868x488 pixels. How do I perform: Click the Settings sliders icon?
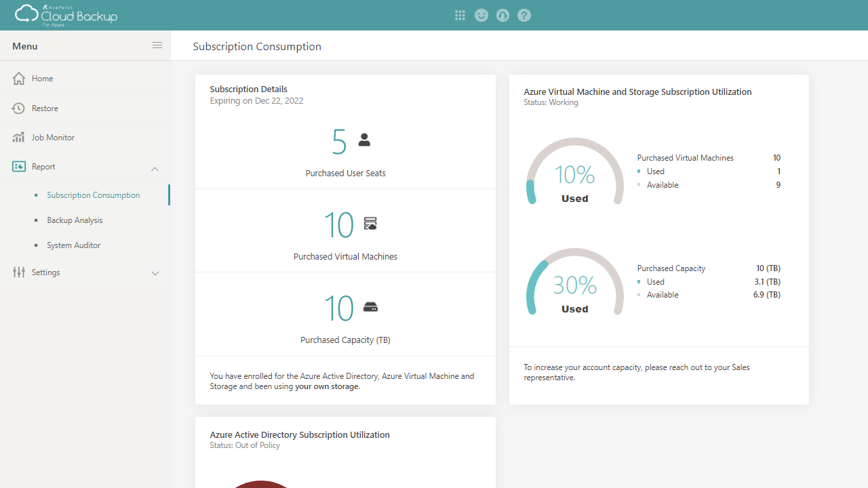click(19, 272)
